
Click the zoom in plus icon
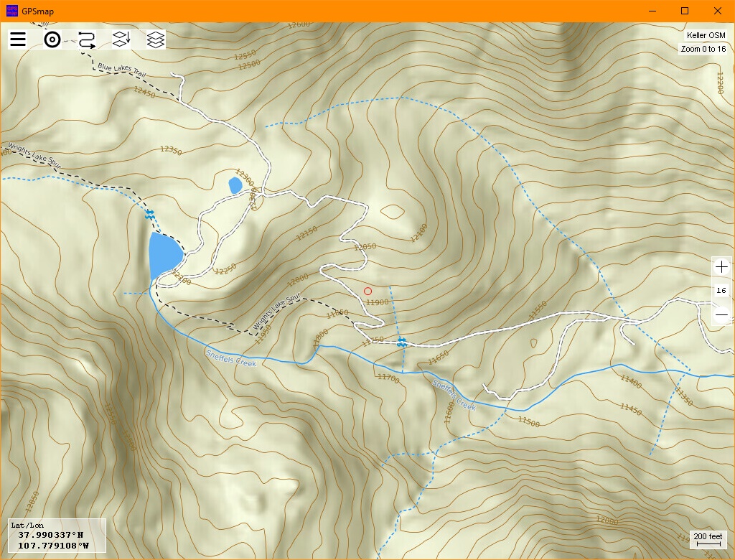(721, 266)
